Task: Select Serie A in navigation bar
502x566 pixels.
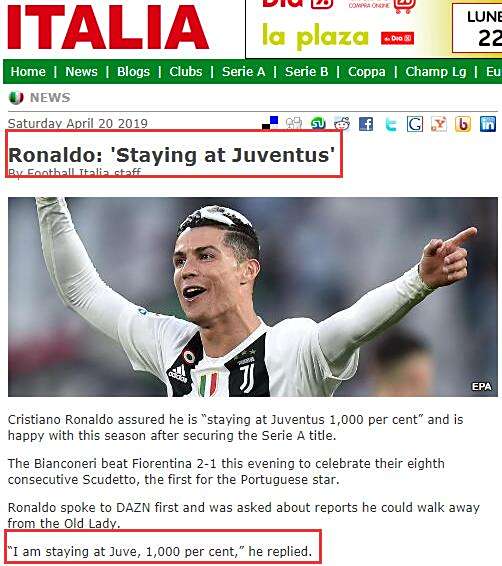Action: click(244, 71)
